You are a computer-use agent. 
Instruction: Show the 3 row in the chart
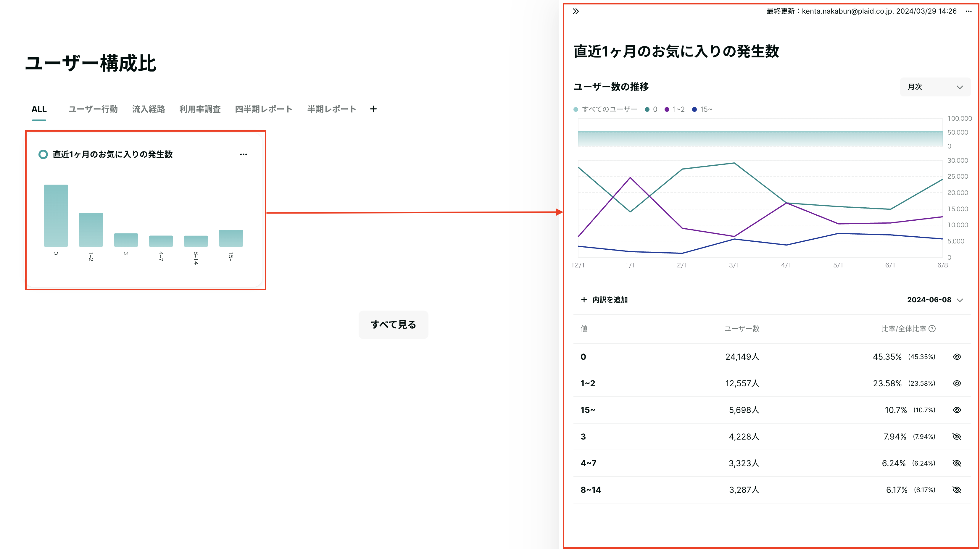tap(957, 437)
